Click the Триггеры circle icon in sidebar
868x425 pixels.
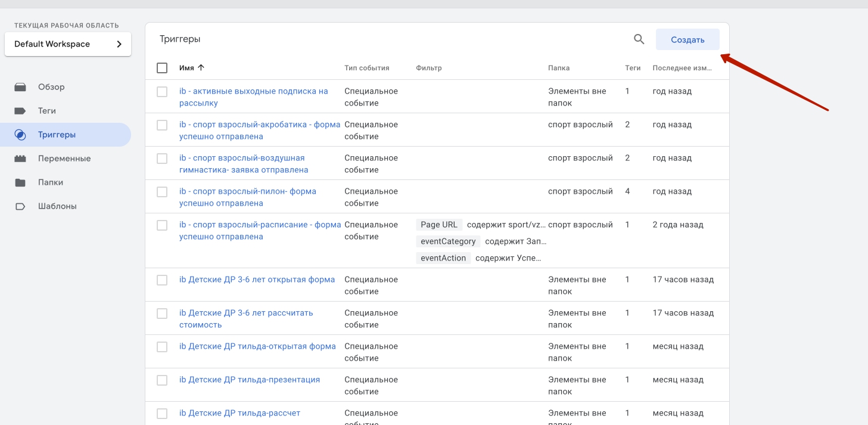pyautogui.click(x=20, y=135)
